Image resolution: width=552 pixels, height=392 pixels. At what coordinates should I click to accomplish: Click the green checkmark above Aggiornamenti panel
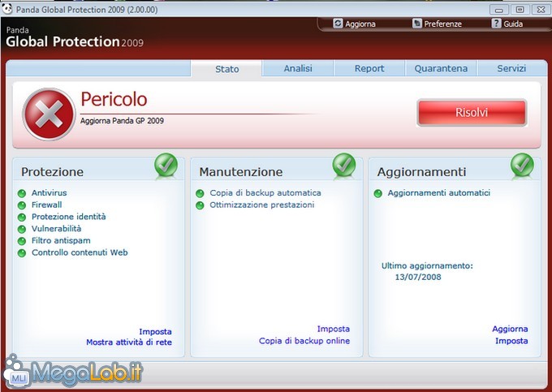pos(522,166)
